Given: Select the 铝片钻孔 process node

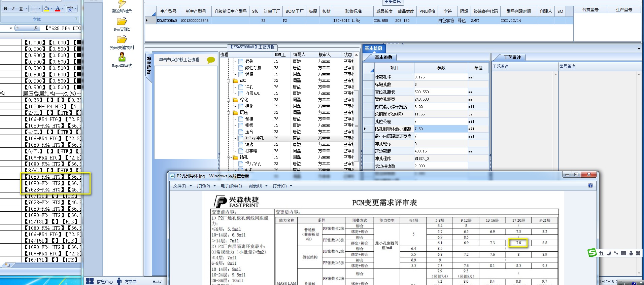Looking at the screenshot, I should (x=253, y=164).
